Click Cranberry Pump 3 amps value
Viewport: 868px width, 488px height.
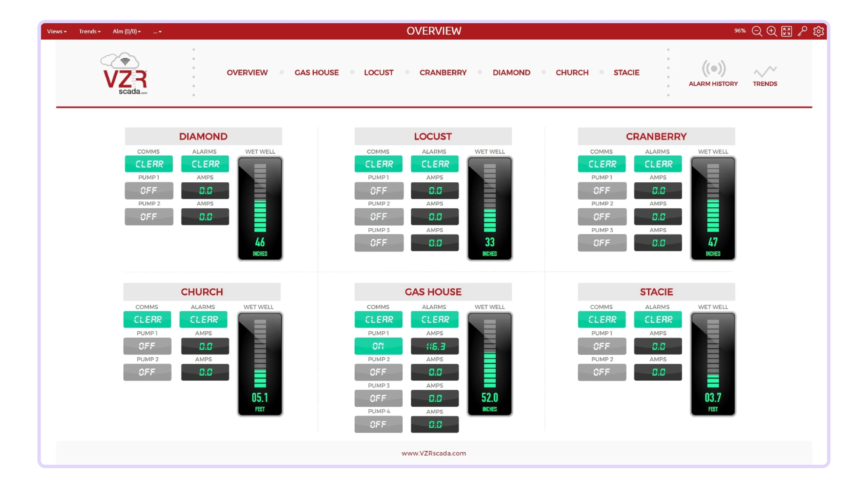[x=658, y=243]
